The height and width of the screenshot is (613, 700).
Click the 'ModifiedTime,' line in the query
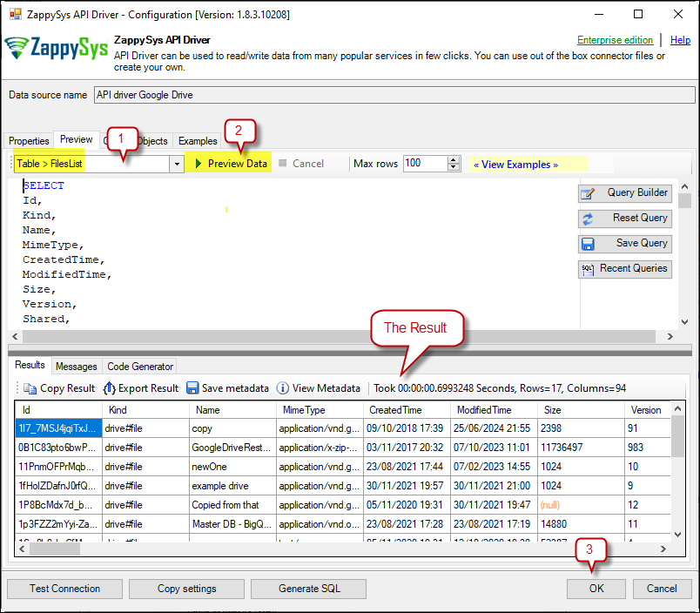[x=67, y=274]
